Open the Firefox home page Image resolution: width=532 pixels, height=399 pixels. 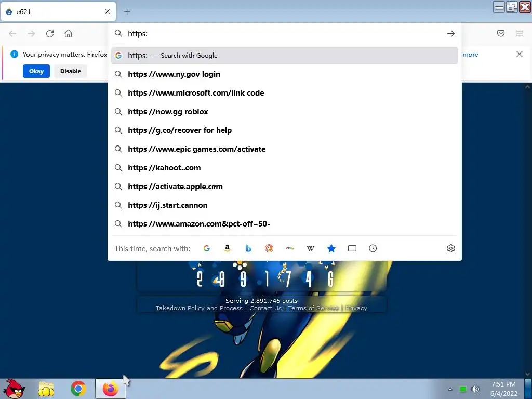[68, 34]
